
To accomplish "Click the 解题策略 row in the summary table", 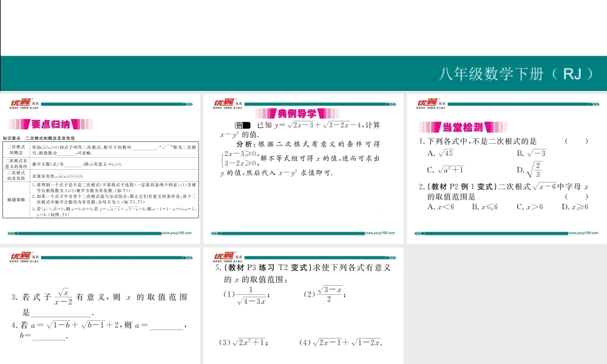I will click(x=16, y=198).
